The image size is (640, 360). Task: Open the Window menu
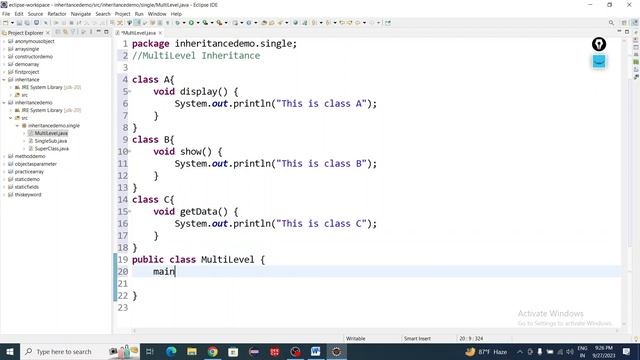click(x=157, y=14)
